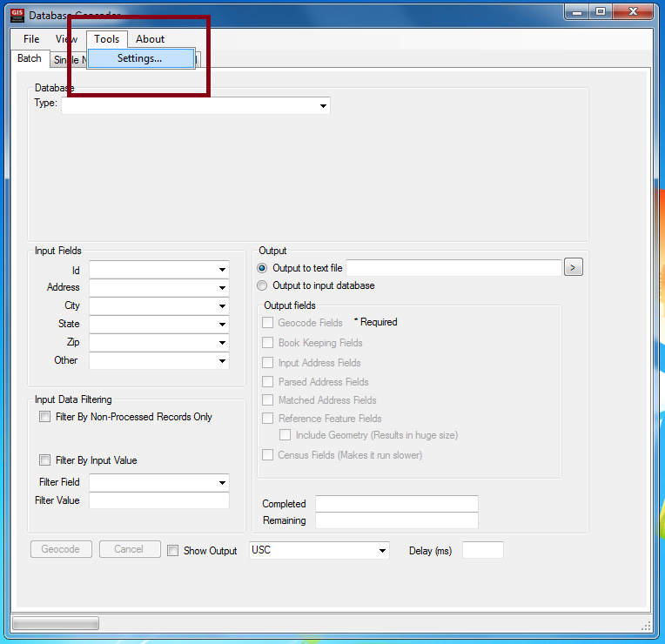665x644 pixels.
Task: Choose Settings... from the Tools menu
Action: coord(139,58)
